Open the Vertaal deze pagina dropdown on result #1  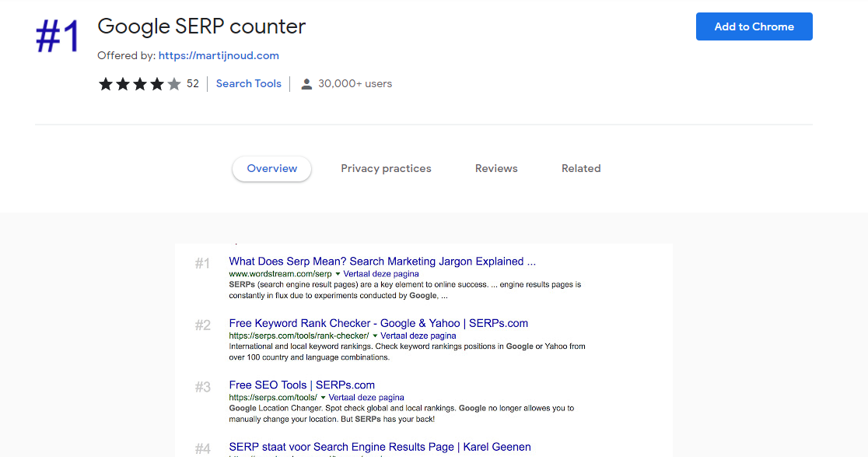pos(380,273)
